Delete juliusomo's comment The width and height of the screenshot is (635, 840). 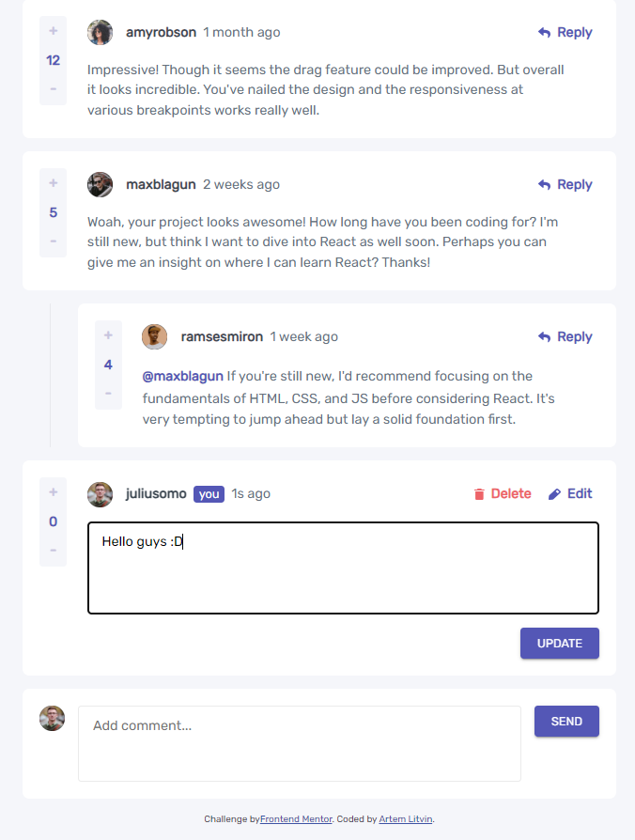tap(503, 493)
